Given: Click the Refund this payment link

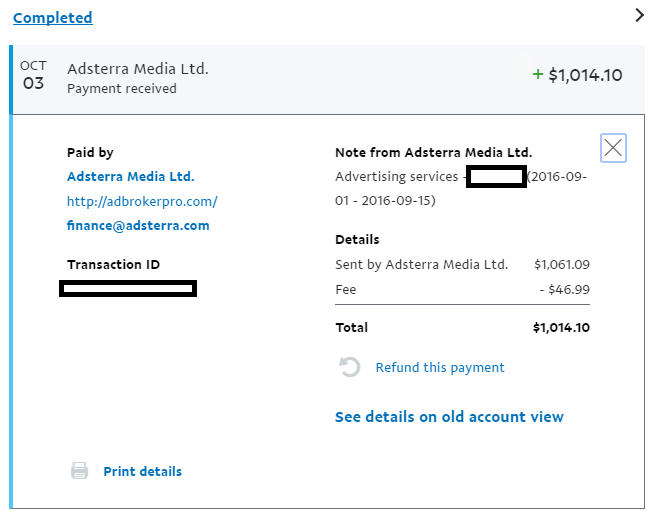Looking at the screenshot, I should (440, 367).
